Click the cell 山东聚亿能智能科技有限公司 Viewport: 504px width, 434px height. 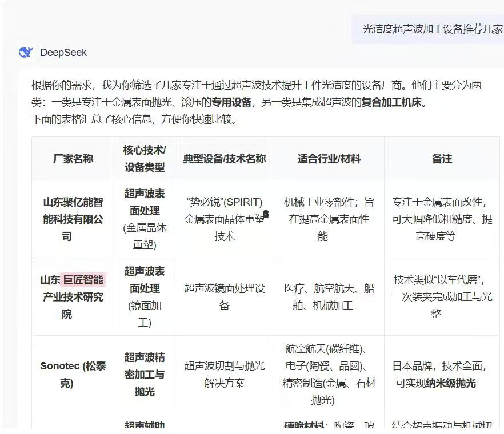(73, 219)
